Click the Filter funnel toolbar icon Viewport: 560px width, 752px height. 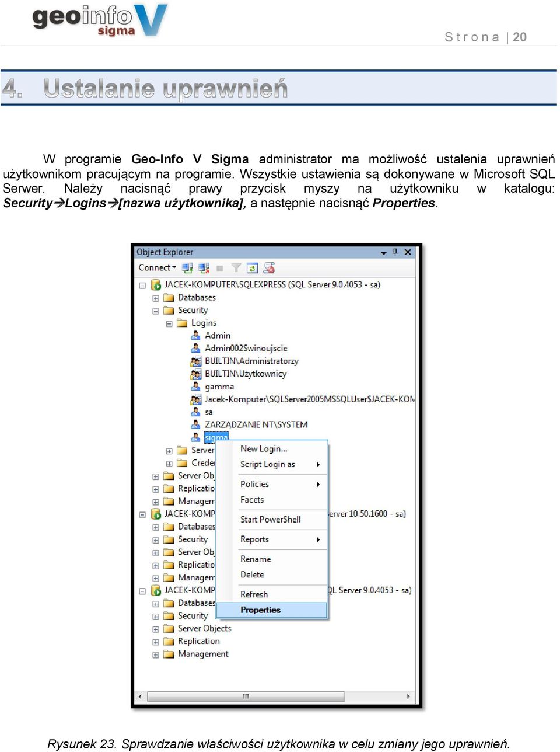point(236,268)
